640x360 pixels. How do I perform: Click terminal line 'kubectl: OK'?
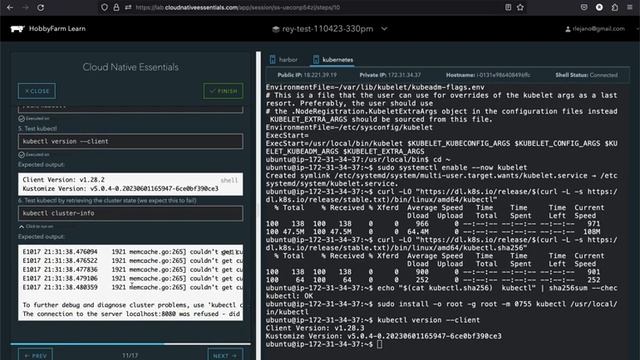[x=289, y=296]
